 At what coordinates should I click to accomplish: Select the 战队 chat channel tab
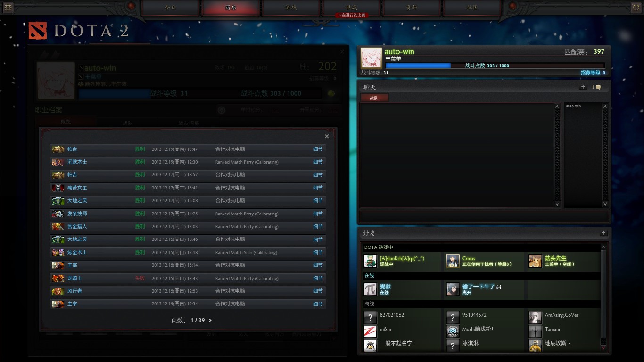[x=374, y=98]
